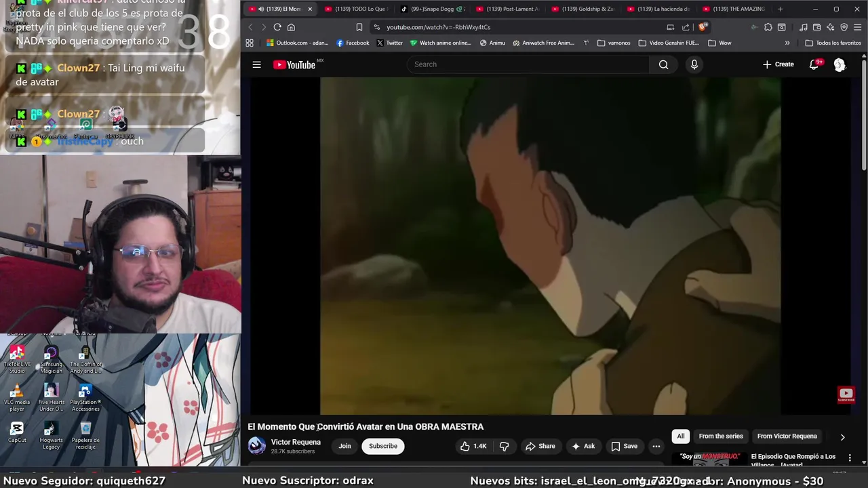This screenshot has width=868, height=488.
Task: Click the YouTube search magnifier button
Action: pos(664,64)
